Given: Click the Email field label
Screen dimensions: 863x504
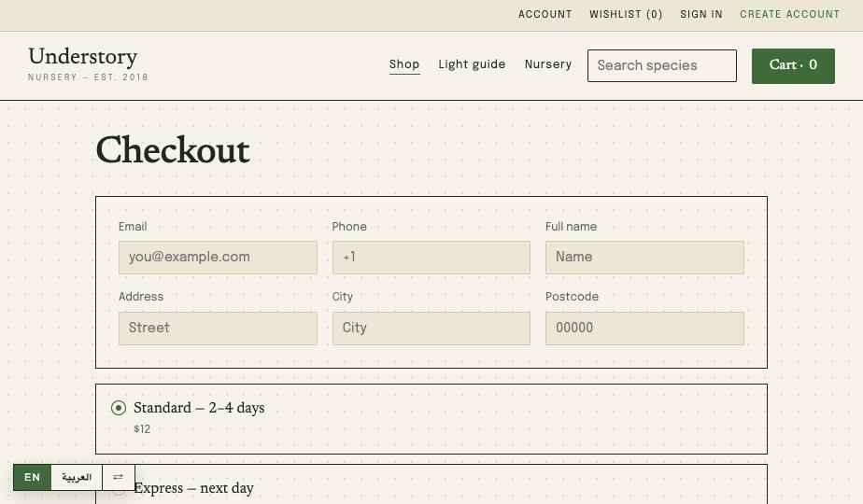Looking at the screenshot, I should [133, 227].
